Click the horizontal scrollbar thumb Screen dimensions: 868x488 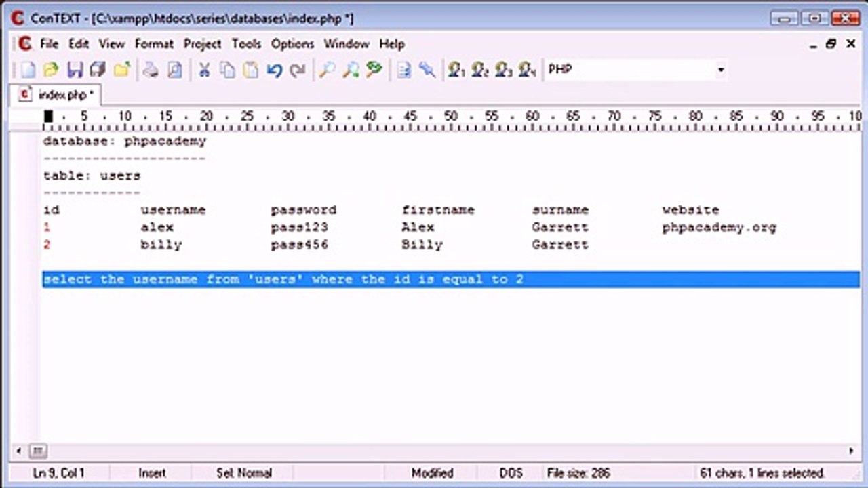(x=37, y=451)
